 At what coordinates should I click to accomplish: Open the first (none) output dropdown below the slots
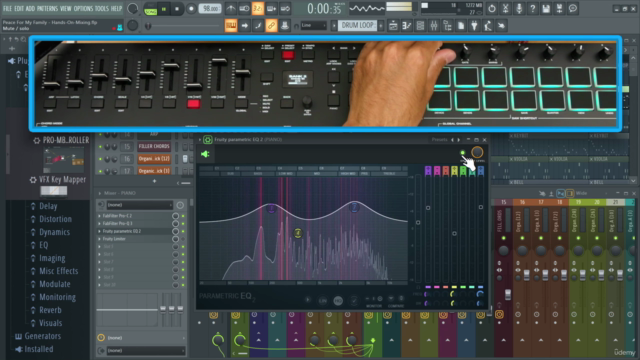click(x=145, y=338)
